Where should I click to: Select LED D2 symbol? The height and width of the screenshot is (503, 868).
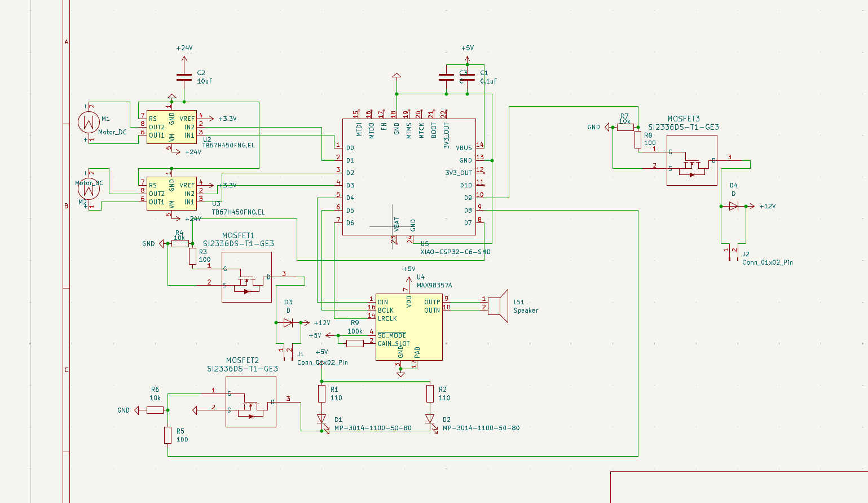430,419
